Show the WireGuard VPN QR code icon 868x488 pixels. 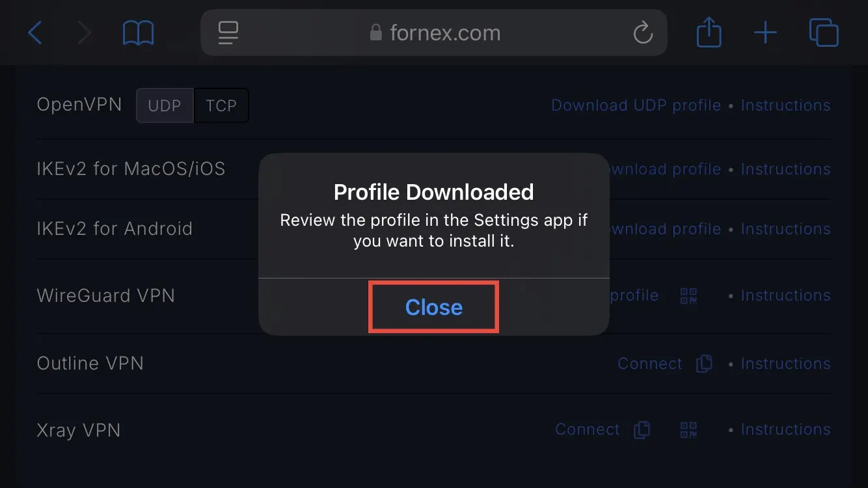point(688,296)
